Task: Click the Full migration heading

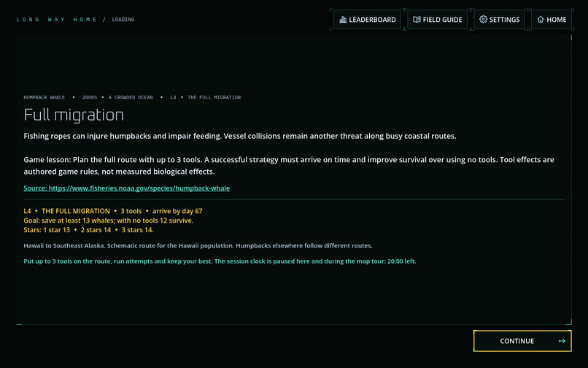Action: pyautogui.click(x=74, y=115)
